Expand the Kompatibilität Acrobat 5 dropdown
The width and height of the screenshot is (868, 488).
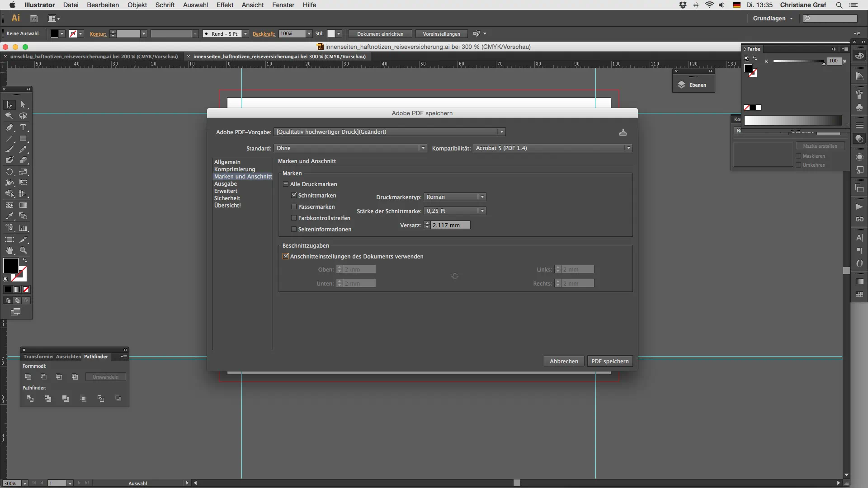tap(552, 148)
